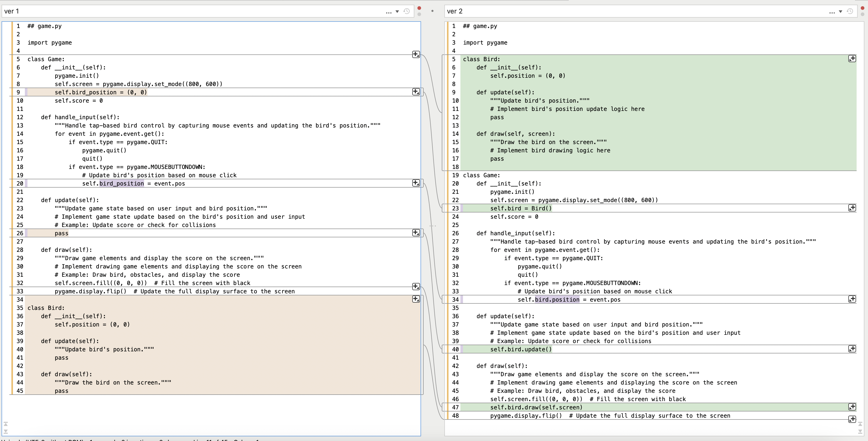This screenshot has width=868, height=441.
Task: Jump to last difference arrow in the left pane
Action: point(5,431)
